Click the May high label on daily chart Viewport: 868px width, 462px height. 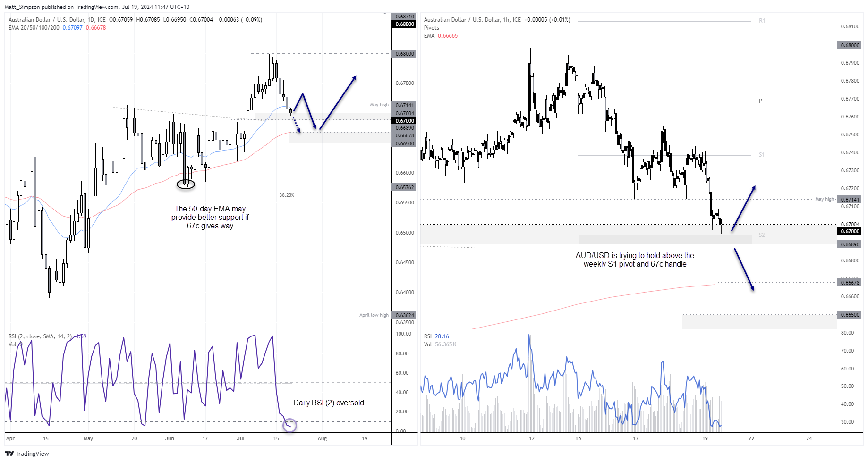tap(379, 105)
